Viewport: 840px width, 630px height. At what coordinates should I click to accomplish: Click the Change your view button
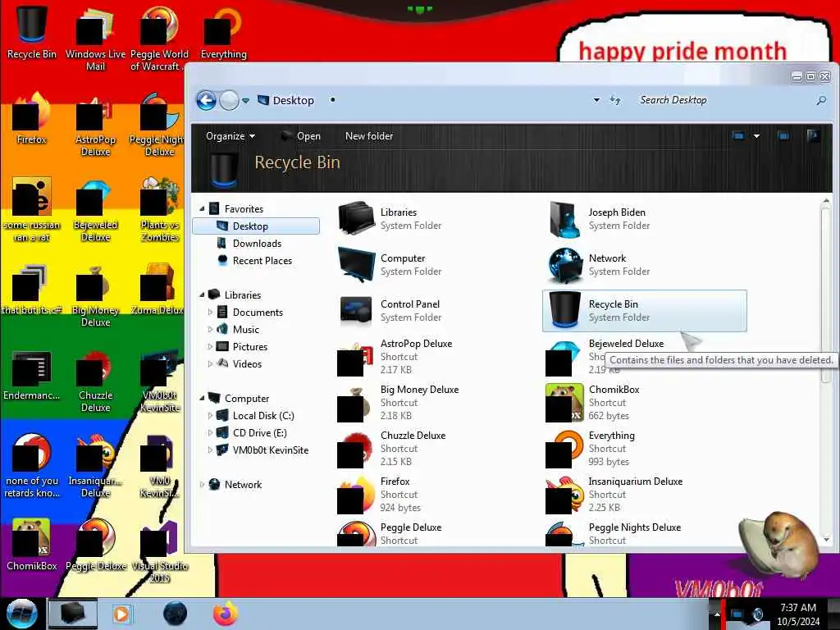(739, 136)
